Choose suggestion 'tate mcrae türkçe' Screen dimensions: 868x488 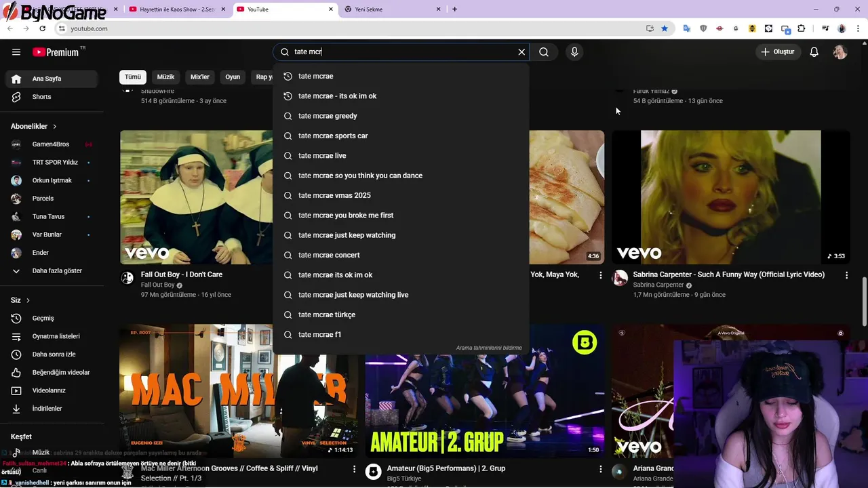coord(401,314)
